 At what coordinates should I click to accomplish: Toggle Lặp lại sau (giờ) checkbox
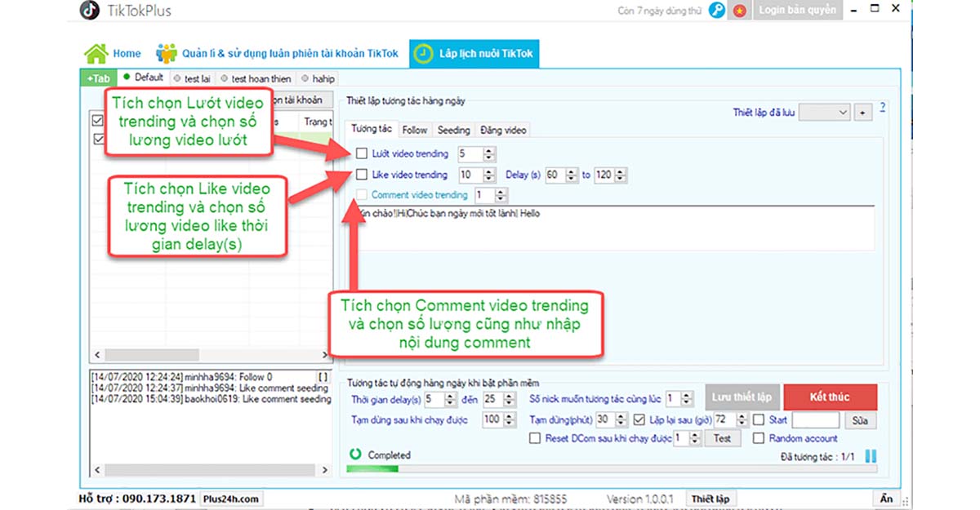[x=639, y=419]
